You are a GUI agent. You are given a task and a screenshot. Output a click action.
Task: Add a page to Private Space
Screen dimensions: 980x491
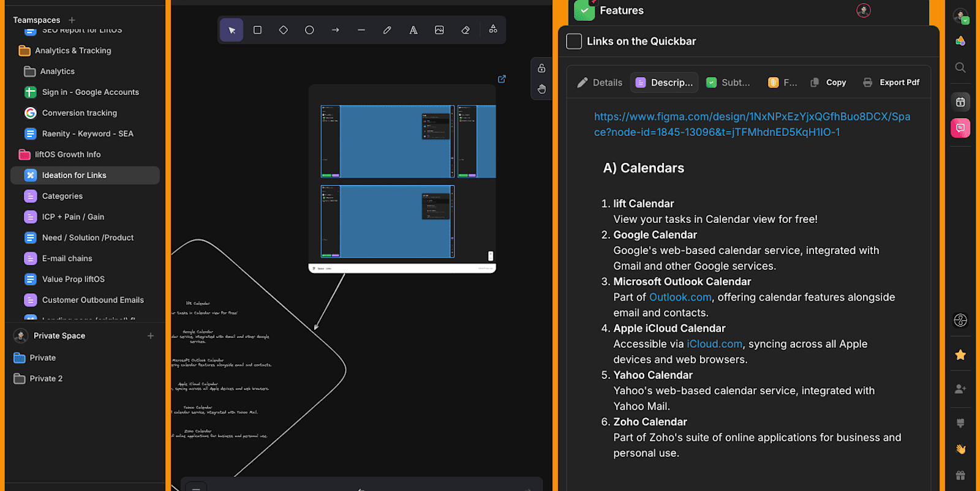(x=151, y=335)
